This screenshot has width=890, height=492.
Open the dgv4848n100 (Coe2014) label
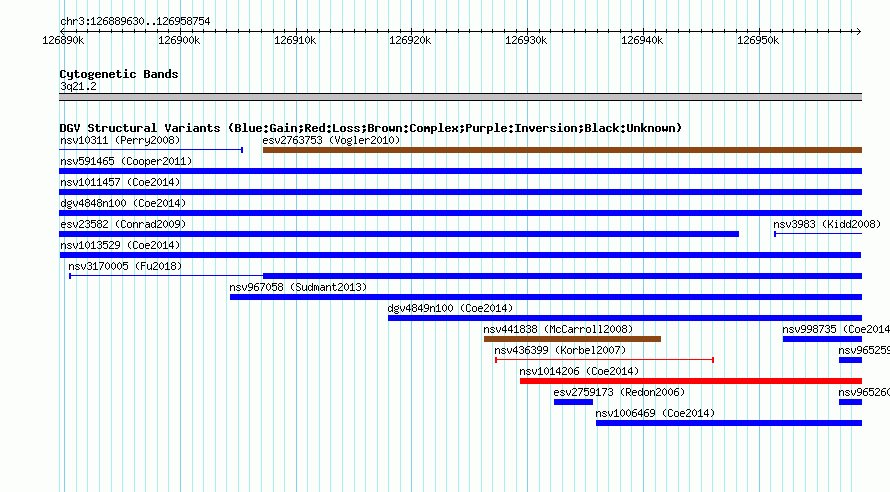tap(123, 203)
